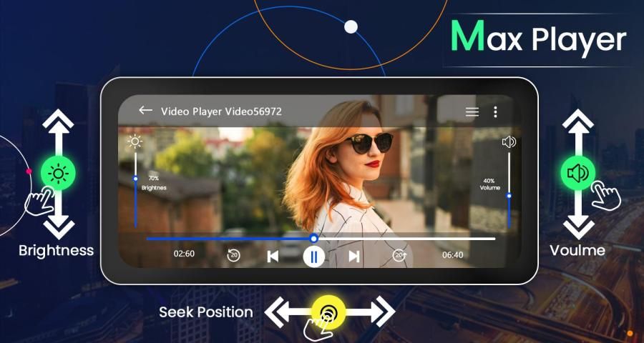Click the elapsed time 02:60 label
This screenshot has height=343, width=644.
[x=184, y=254]
